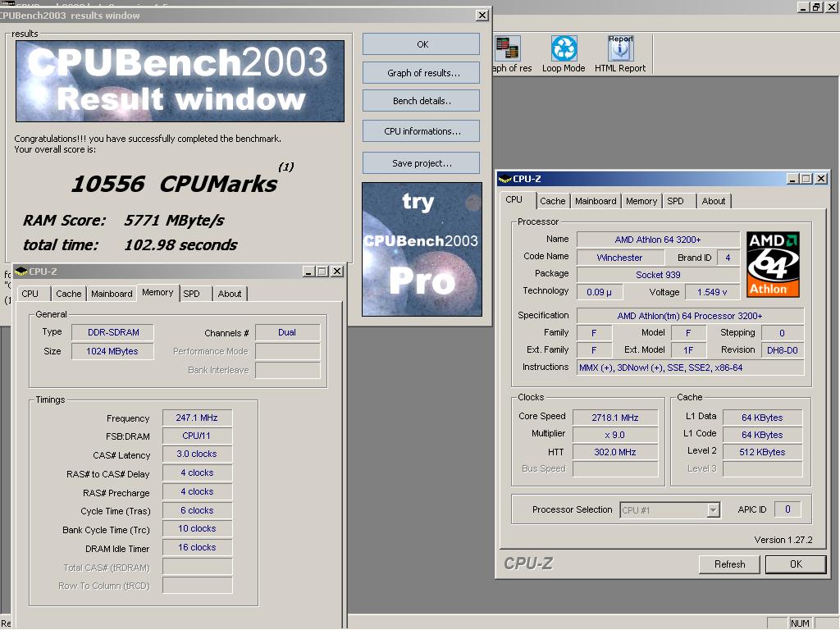Screen dimensions: 840x630
Task: Click the total time '102.98 seconds'
Action: point(180,244)
